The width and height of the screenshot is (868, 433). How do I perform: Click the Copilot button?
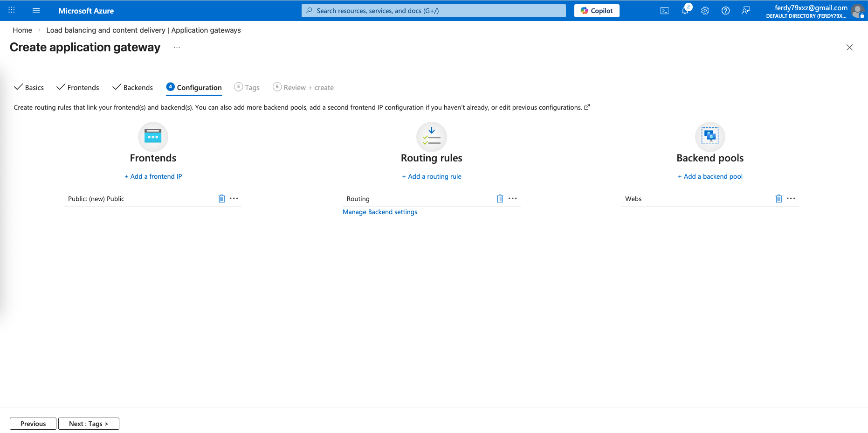(x=597, y=11)
